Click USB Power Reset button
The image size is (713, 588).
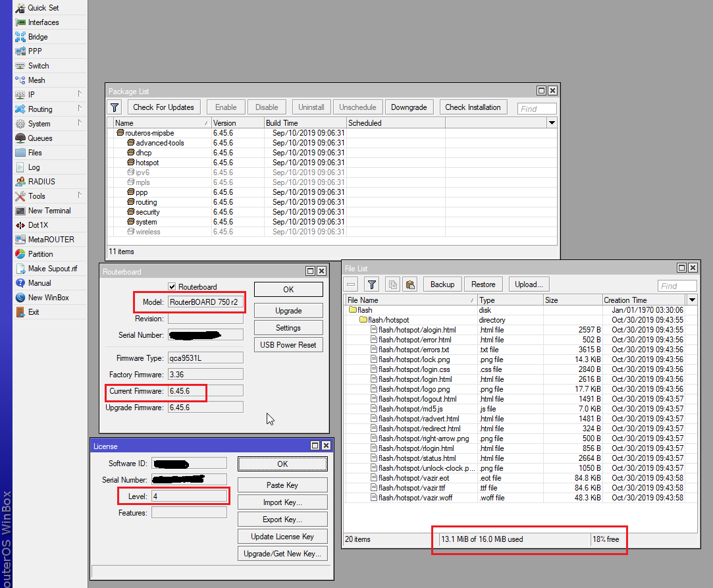coord(288,345)
